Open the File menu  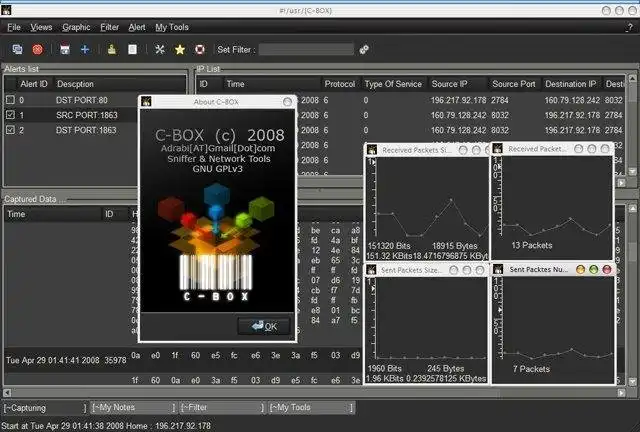[14, 27]
